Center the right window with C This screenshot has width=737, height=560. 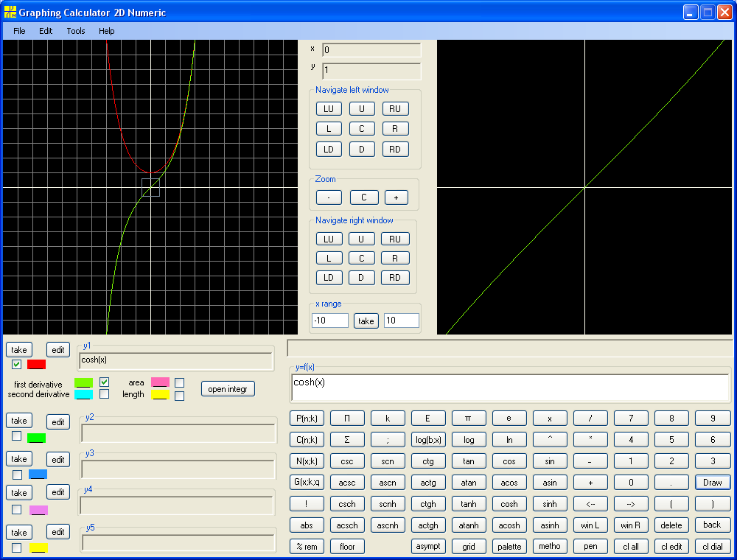pyautogui.click(x=361, y=259)
